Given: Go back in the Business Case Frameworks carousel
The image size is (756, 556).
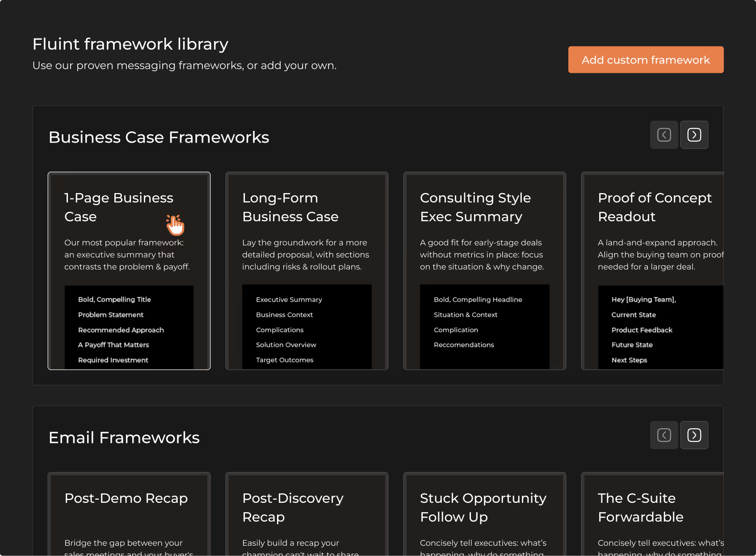Looking at the screenshot, I should pyautogui.click(x=664, y=135).
